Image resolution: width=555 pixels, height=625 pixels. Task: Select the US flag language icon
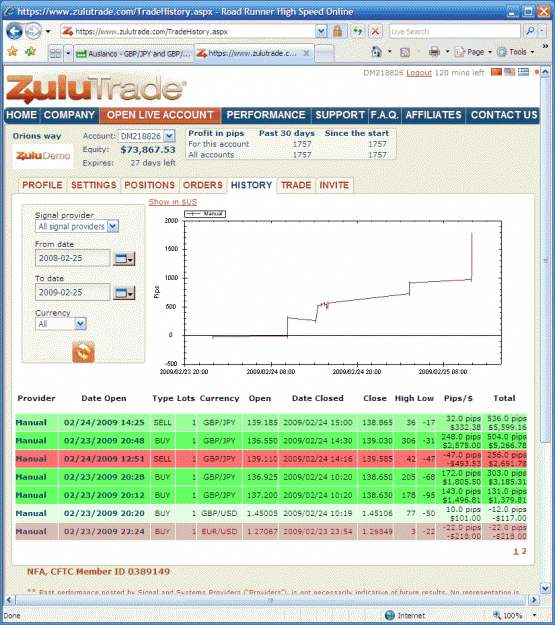coord(510,72)
